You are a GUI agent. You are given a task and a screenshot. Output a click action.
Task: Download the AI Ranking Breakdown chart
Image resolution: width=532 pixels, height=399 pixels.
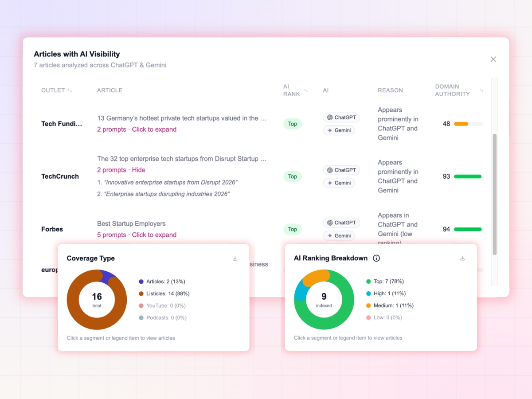pyautogui.click(x=462, y=258)
